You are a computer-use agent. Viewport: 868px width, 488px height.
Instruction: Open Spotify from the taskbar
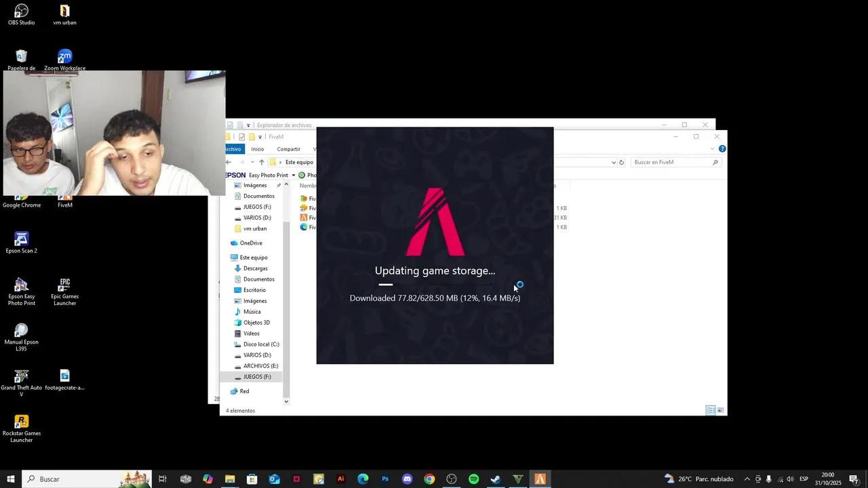click(473, 479)
